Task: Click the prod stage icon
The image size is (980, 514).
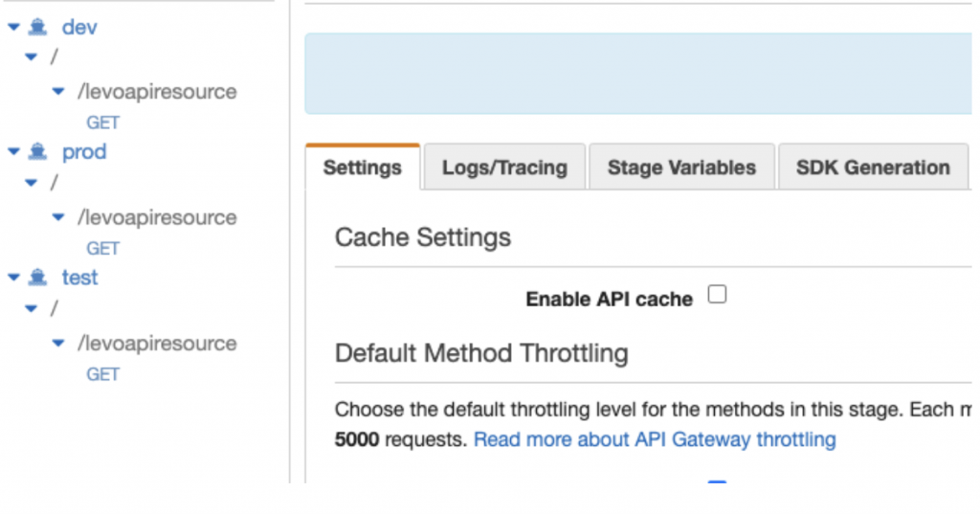Action: click(38, 152)
